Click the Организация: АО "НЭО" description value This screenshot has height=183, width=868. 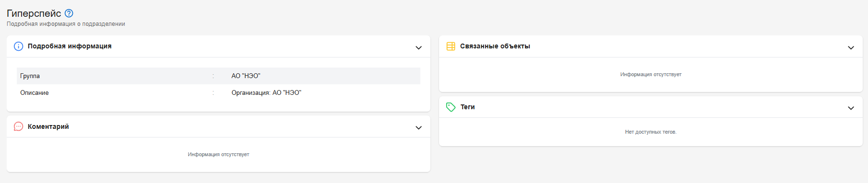pos(266,92)
